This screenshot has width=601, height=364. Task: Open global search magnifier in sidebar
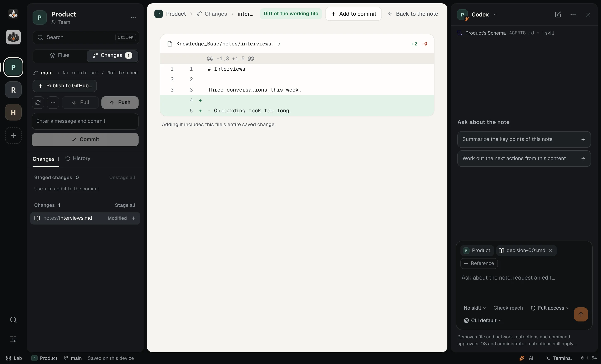(x=13, y=320)
